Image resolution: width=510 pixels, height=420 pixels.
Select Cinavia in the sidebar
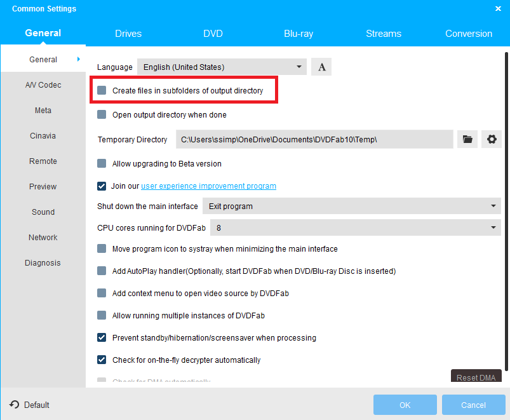click(x=43, y=136)
